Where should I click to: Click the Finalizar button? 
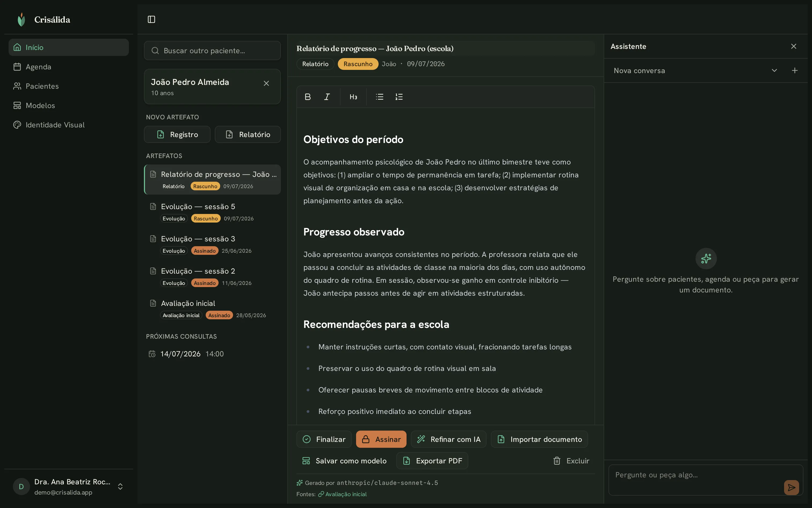pos(324,439)
